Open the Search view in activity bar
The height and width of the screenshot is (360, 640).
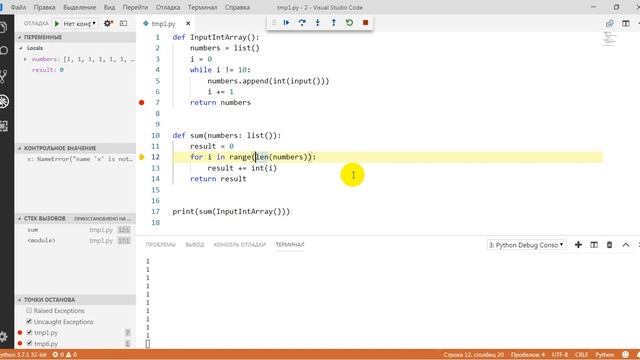(4, 51)
